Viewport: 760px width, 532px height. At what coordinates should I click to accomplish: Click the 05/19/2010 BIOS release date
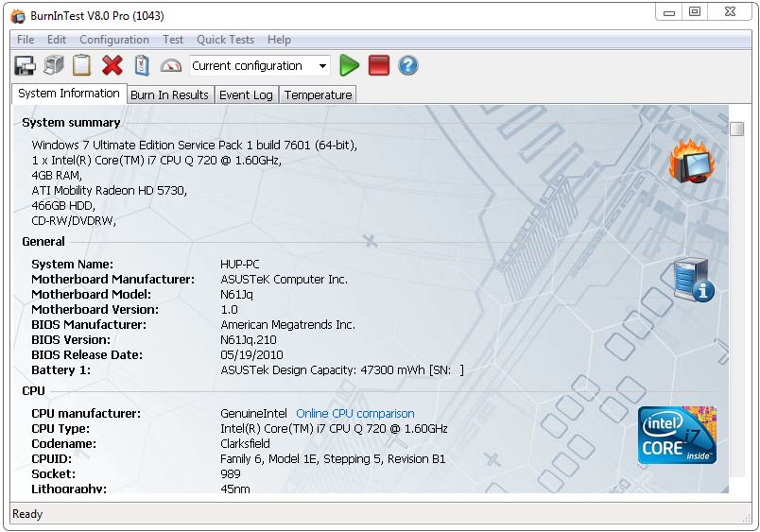(251, 355)
